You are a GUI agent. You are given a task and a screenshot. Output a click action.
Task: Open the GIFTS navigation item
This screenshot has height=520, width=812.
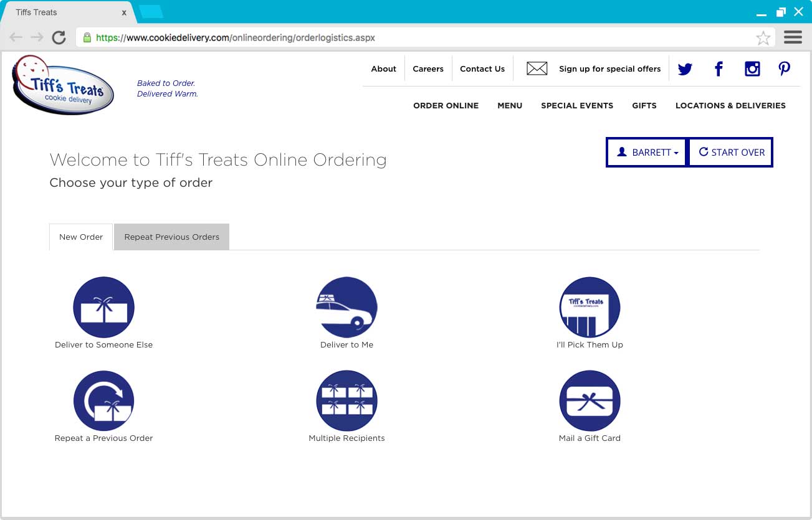(x=644, y=106)
